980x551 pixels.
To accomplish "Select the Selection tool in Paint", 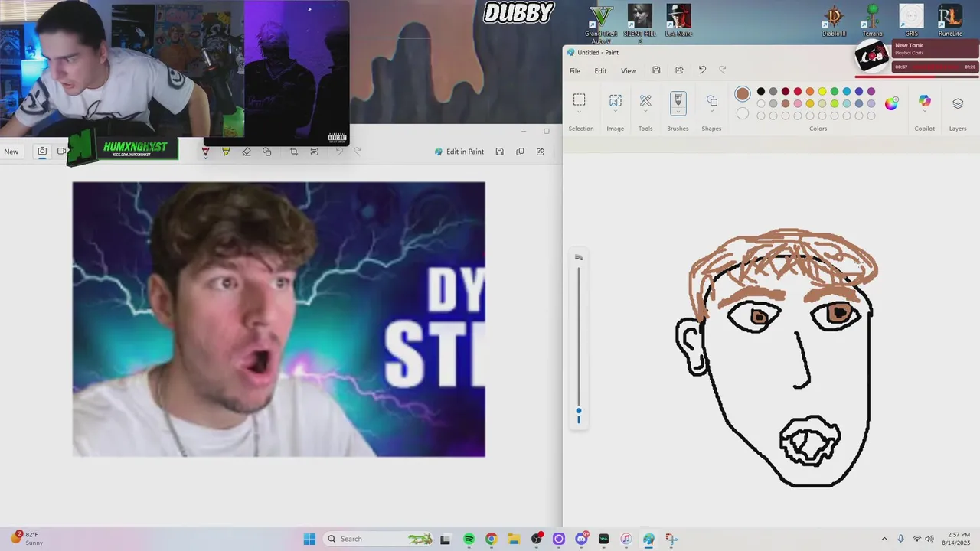I will tap(580, 100).
